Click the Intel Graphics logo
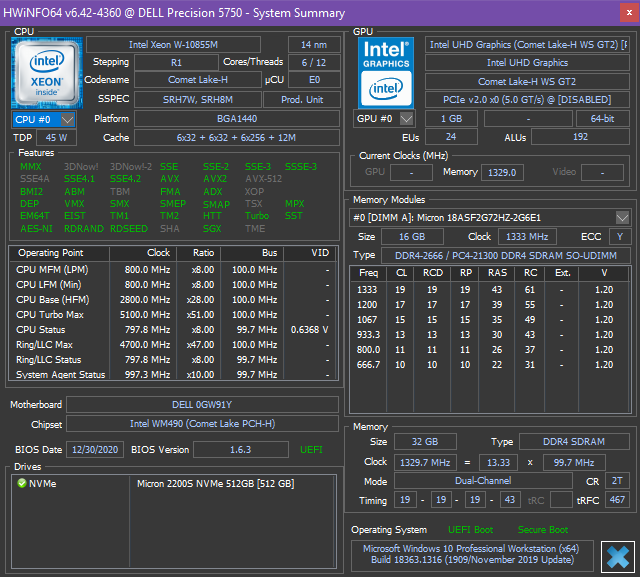Viewport: 640px width, 577px height. pos(385,73)
